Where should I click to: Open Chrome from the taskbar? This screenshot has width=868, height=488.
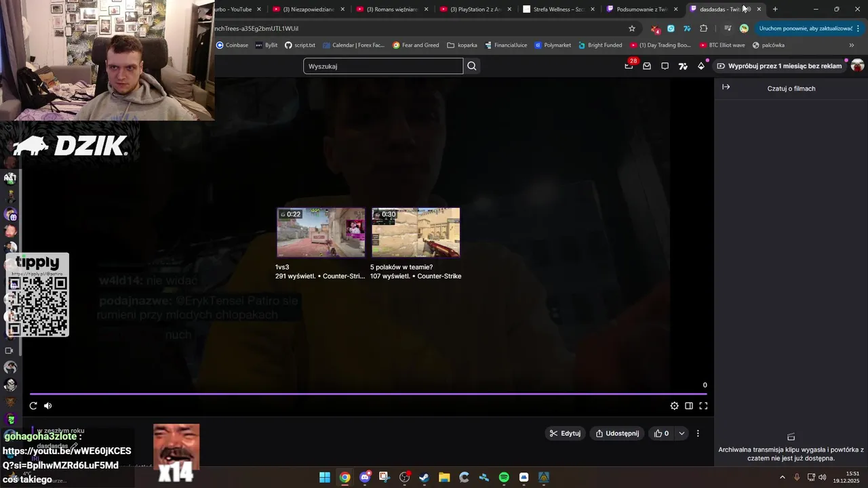point(345,477)
